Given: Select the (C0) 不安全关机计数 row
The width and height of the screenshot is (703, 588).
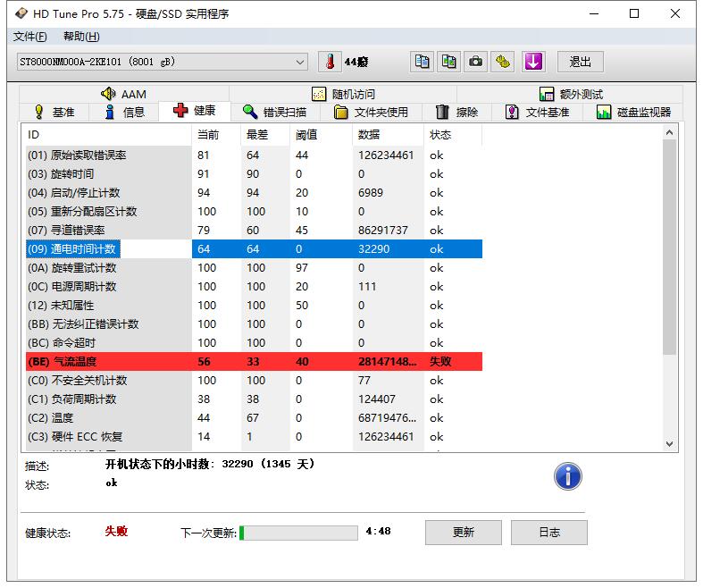Looking at the screenshot, I should click(254, 381).
